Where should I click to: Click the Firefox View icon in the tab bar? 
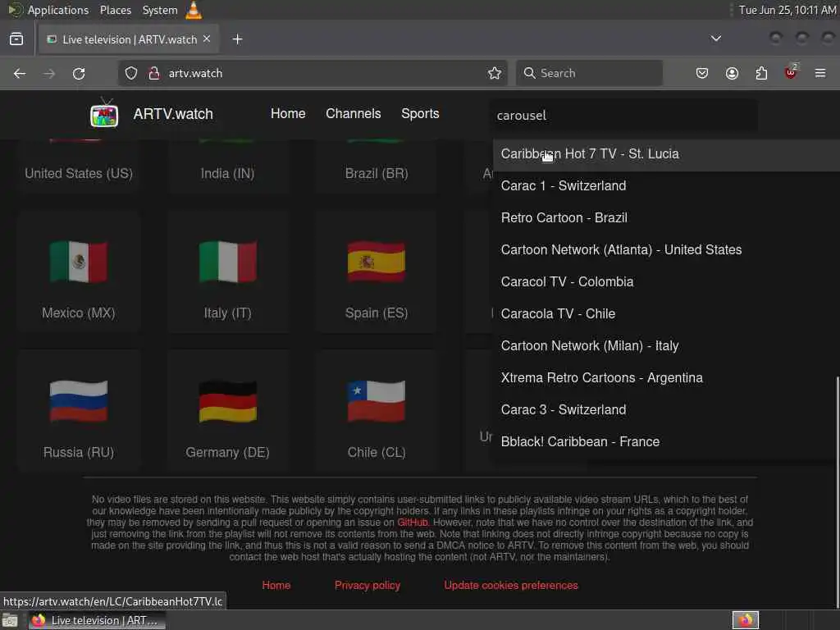[16, 39]
